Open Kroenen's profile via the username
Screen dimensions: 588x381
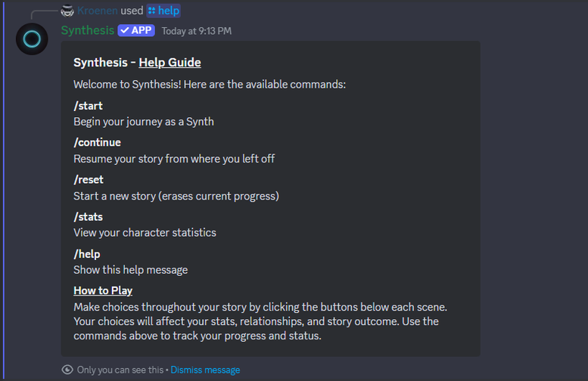point(98,11)
